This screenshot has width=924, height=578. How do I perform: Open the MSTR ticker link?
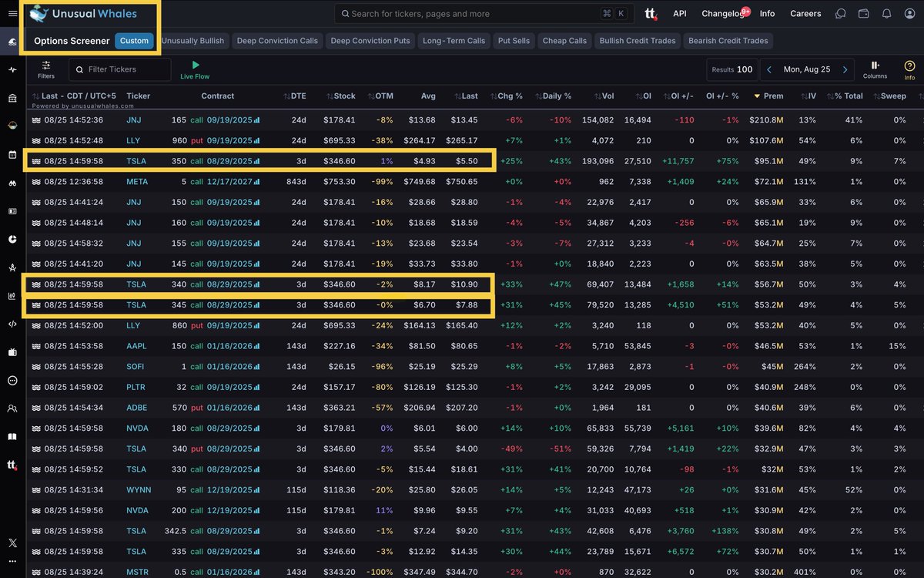(138, 572)
